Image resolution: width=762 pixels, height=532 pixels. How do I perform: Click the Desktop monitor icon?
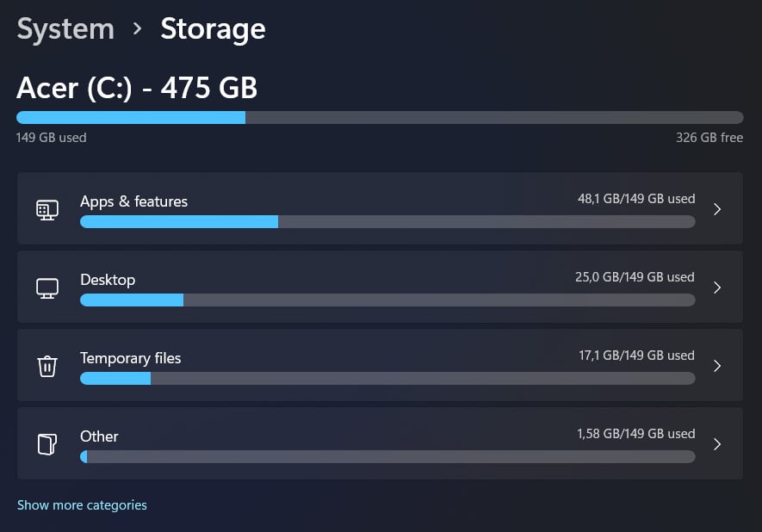click(47, 288)
